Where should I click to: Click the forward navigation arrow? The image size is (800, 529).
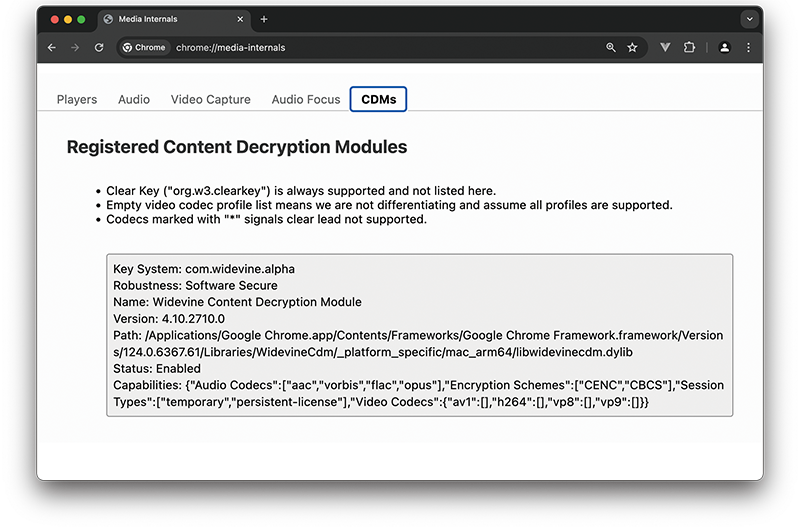[x=75, y=47]
